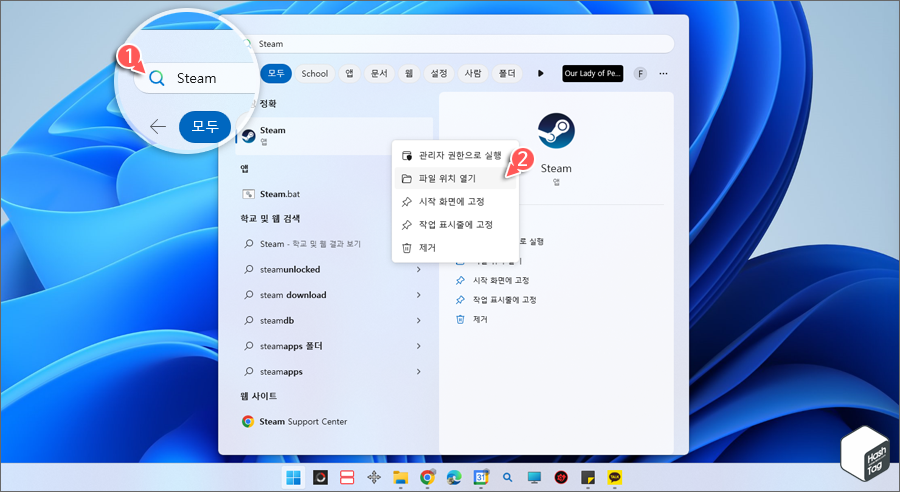
Task: Expand the chevron next to steamapps 폴더
Action: (419, 346)
